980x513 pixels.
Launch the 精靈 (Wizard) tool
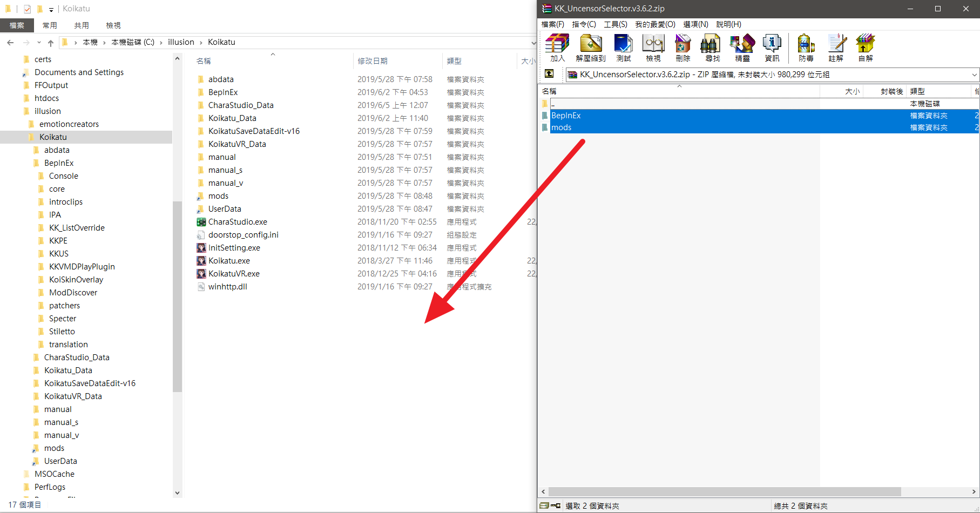tap(742, 48)
